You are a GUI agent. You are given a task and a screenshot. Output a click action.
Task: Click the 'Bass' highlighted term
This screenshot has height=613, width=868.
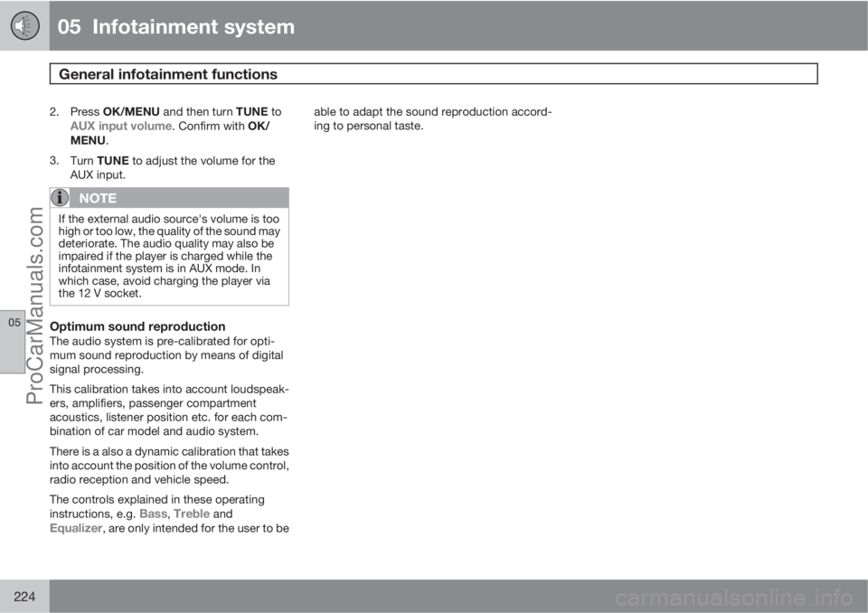click(153, 514)
